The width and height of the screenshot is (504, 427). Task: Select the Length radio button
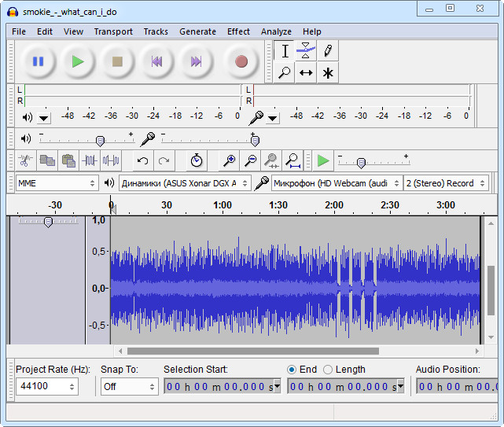click(x=328, y=370)
